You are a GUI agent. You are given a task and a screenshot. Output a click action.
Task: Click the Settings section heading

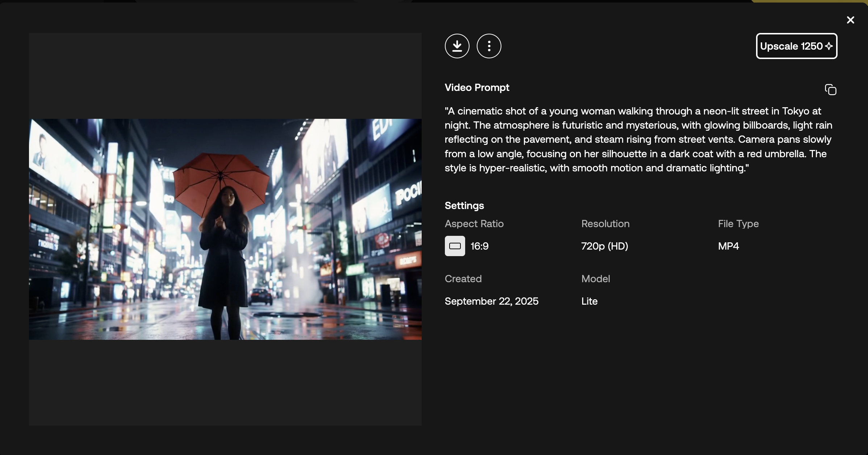click(464, 205)
